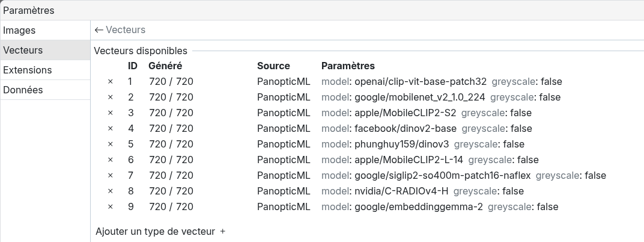This screenshot has height=242, width=644.
Task: Click 720 / 720 count in row 9
Action: click(171, 207)
